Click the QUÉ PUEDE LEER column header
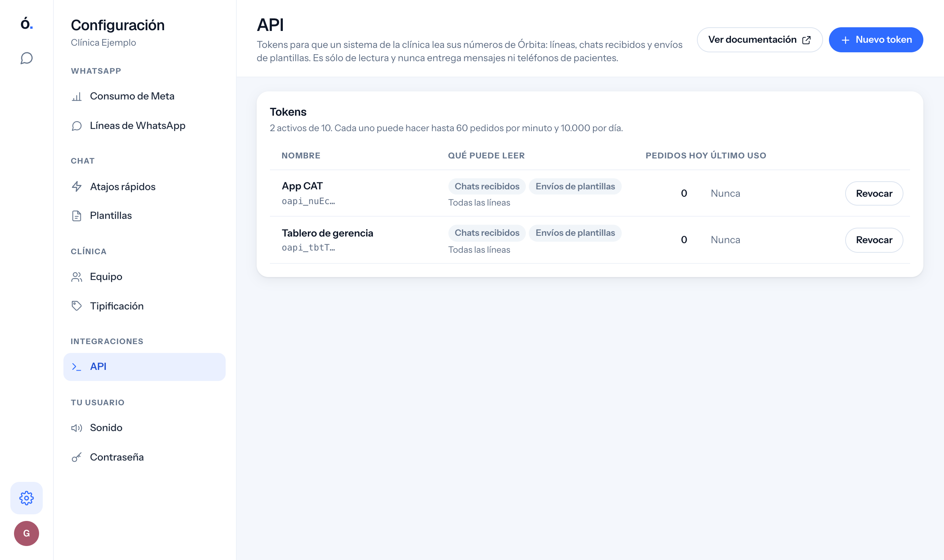The height and width of the screenshot is (560, 944). pyautogui.click(x=486, y=155)
